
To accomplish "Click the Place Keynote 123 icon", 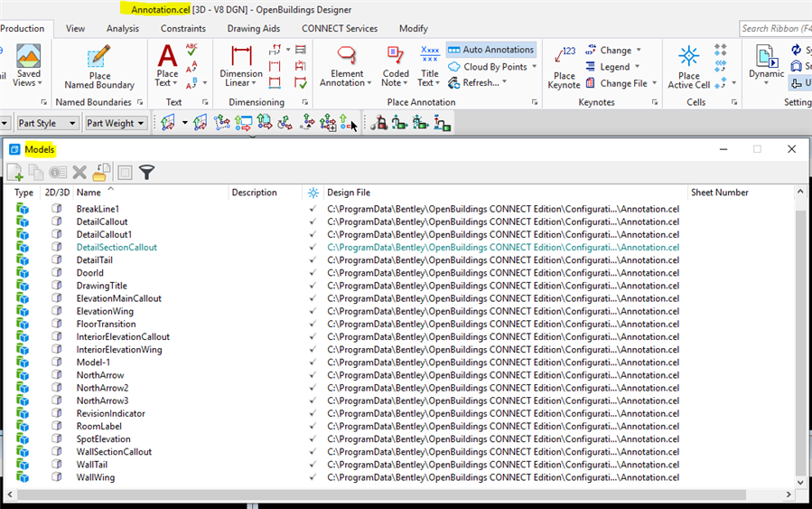I will pyautogui.click(x=565, y=56).
